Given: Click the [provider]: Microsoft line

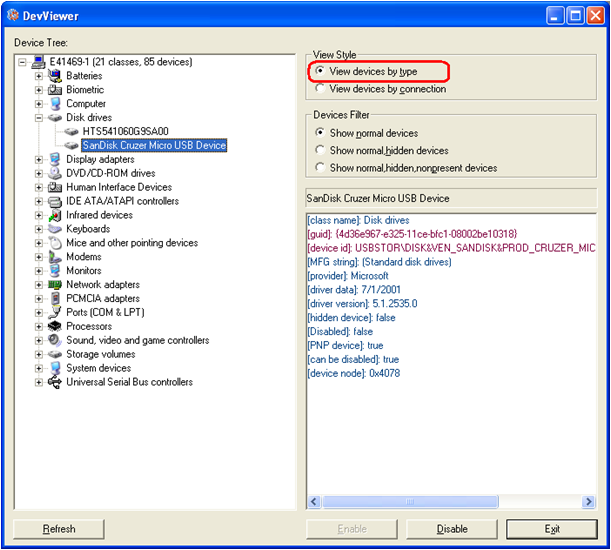Looking at the screenshot, I should coord(348,276).
